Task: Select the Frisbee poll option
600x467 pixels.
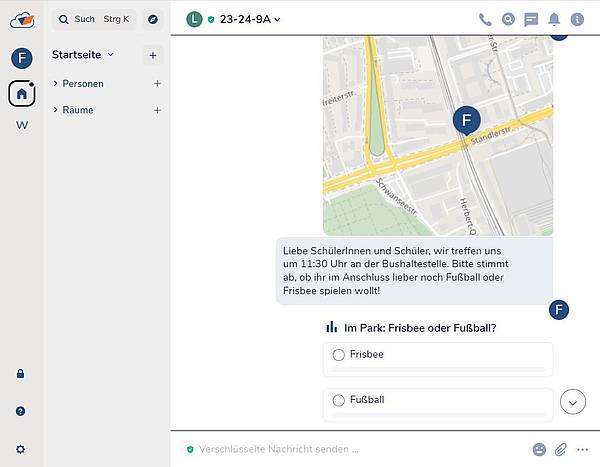Action: [x=339, y=355]
